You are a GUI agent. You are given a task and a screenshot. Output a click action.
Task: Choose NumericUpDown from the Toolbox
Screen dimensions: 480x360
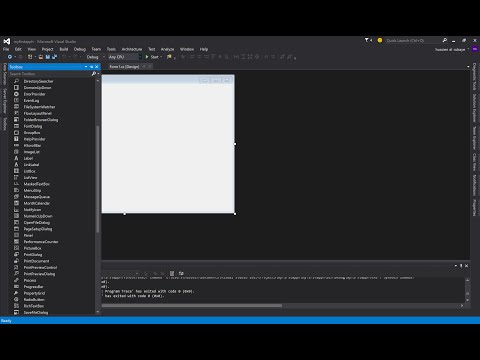(38, 216)
